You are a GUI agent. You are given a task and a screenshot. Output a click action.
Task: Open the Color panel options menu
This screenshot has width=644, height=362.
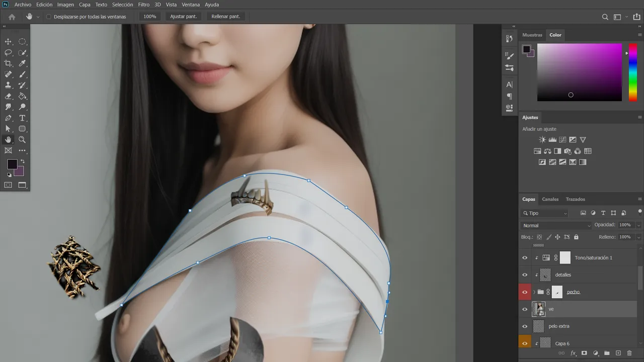pyautogui.click(x=639, y=35)
